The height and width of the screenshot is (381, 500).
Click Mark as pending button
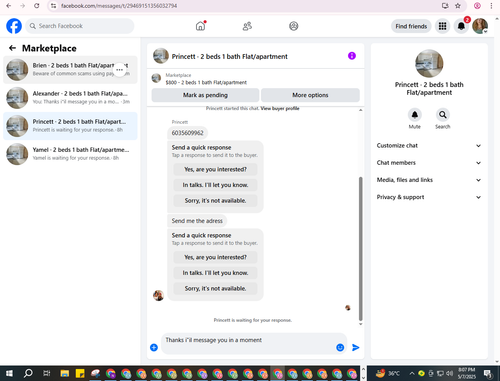[205, 95]
